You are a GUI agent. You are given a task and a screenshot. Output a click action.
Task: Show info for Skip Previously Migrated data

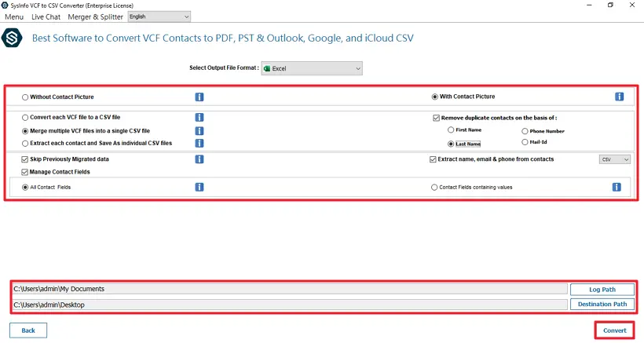[x=199, y=159]
